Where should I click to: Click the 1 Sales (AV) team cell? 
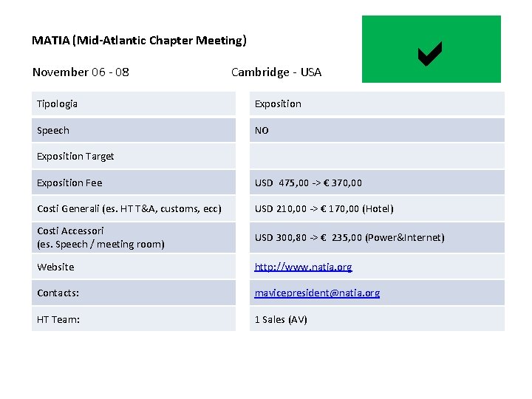tap(377, 319)
